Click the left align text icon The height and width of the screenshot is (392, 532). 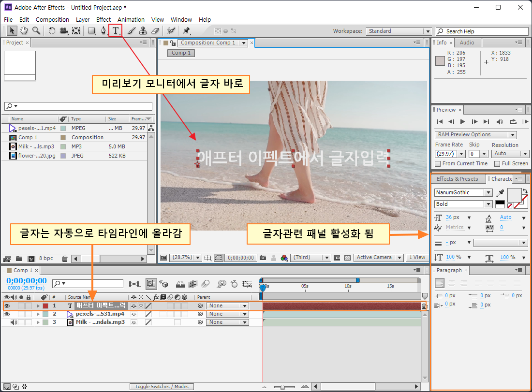tap(439, 283)
